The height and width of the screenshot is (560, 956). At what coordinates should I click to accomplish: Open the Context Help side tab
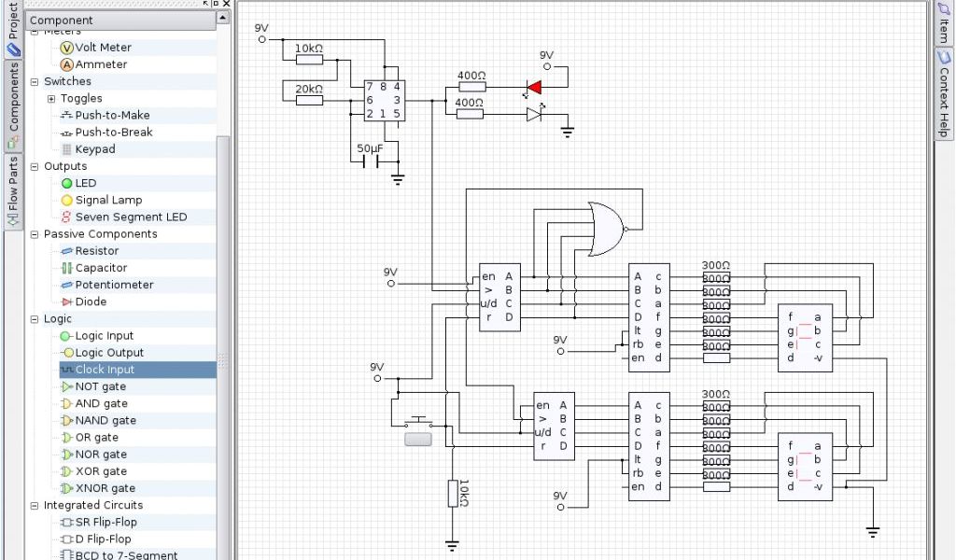click(944, 93)
